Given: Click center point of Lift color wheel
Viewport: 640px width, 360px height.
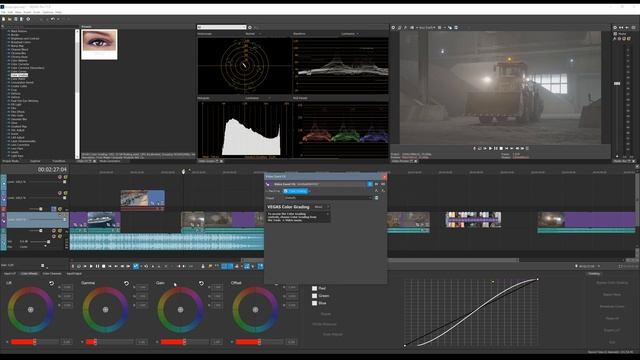Looking at the screenshot, I should pyautogui.click(x=31, y=310).
